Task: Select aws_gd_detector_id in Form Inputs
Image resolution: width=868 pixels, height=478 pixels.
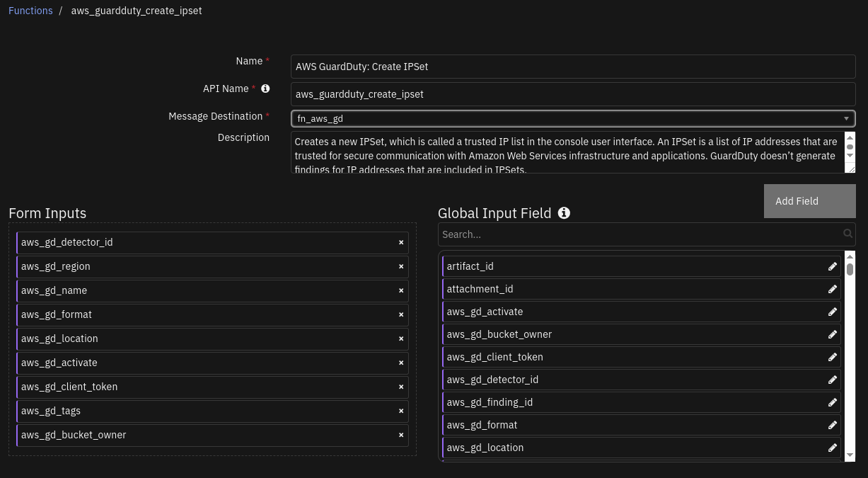Action: click(212, 242)
